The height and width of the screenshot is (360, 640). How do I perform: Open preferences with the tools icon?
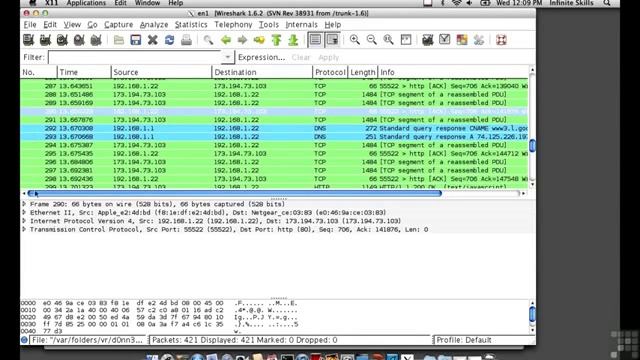478,40
